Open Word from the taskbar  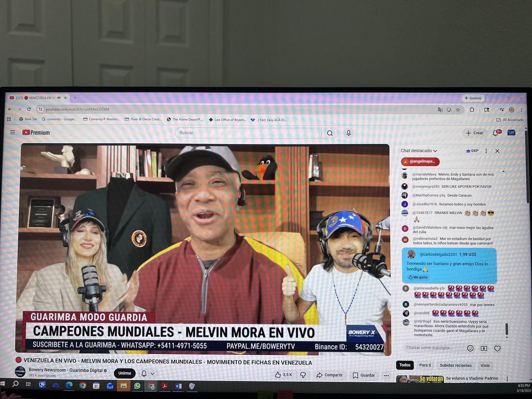click(178, 386)
